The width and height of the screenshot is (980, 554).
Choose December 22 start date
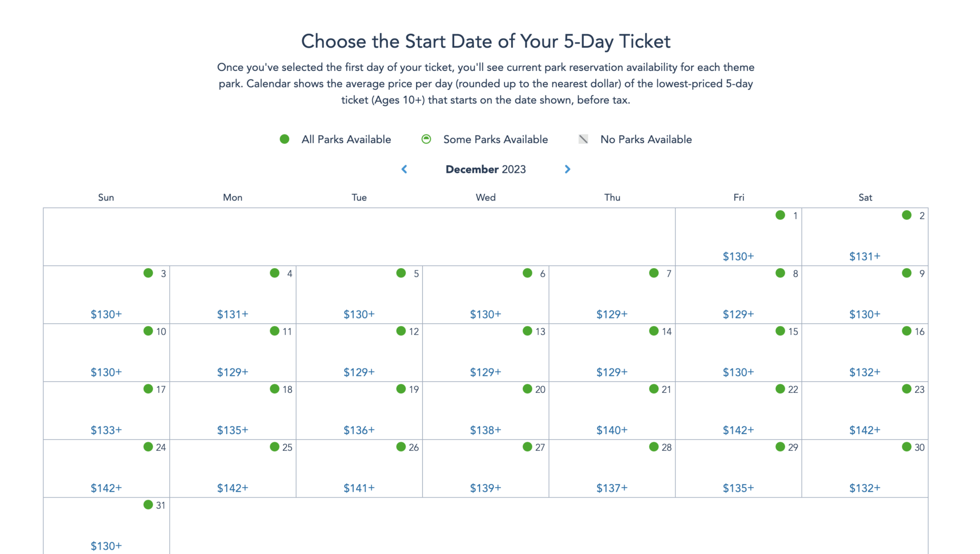738,410
